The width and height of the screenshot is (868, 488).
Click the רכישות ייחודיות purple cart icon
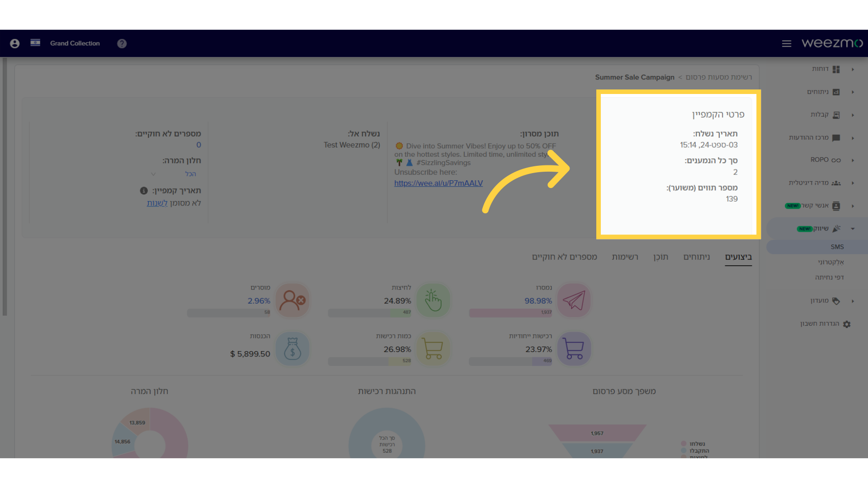click(574, 349)
